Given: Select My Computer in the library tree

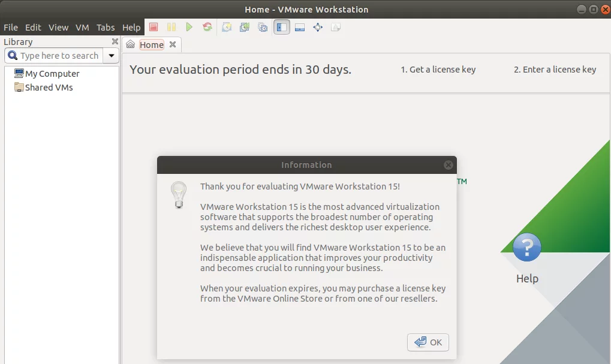Looking at the screenshot, I should coord(52,74).
